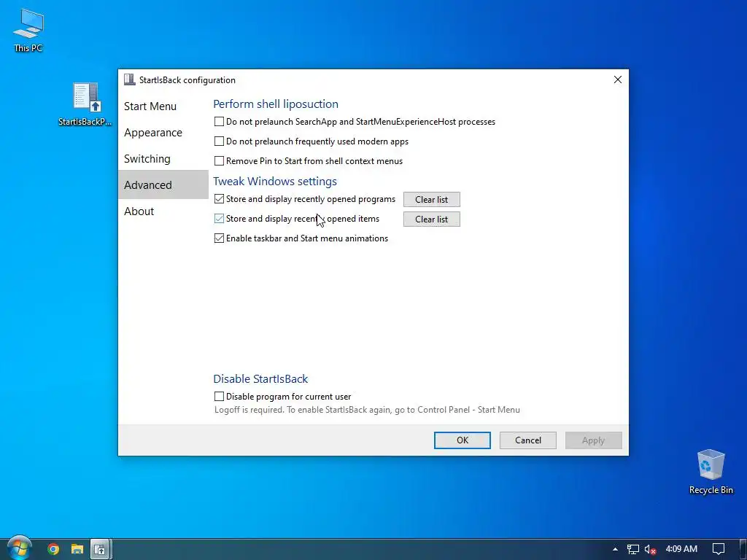Show hidden system tray icons

(615, 549)
